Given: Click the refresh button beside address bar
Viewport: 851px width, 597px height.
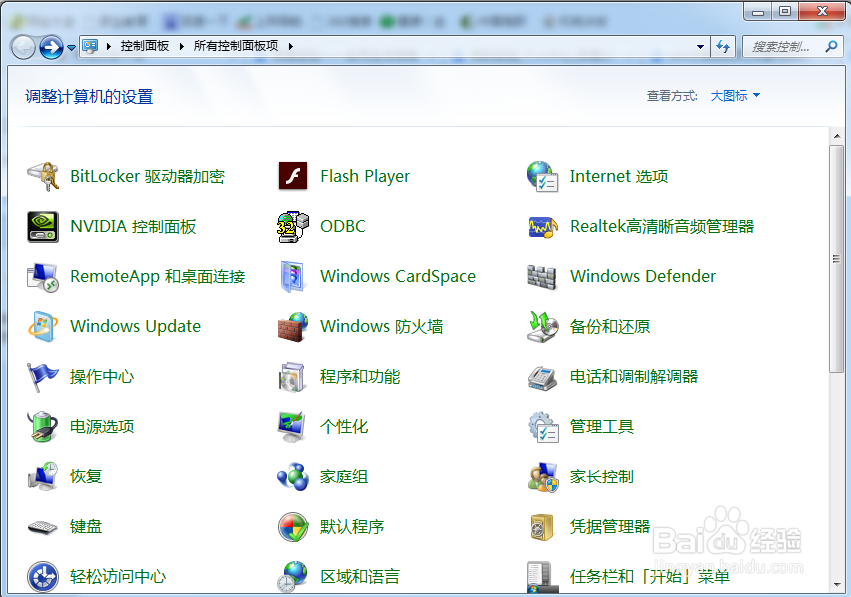Looking at the screenshot, I should click(723, 47).
